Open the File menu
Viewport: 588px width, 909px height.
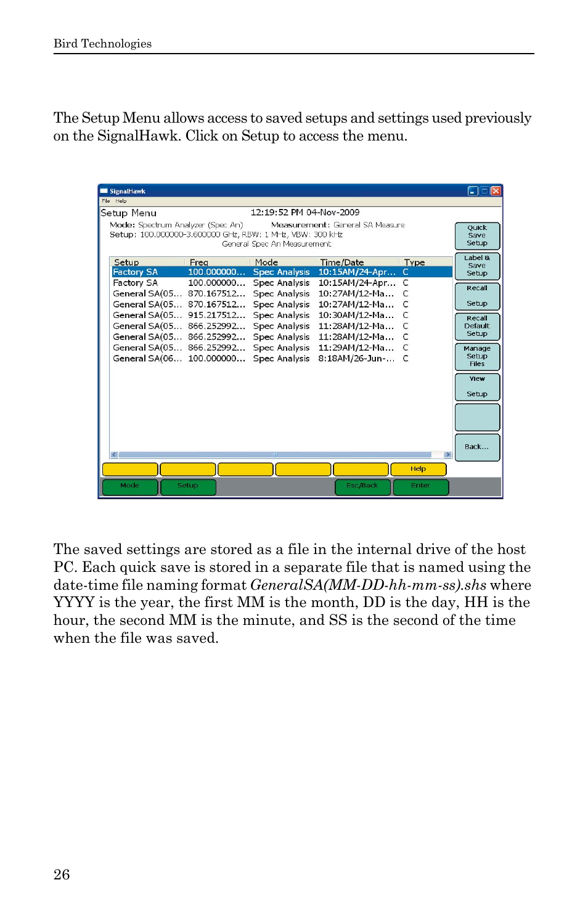click(x=105, y=201)
